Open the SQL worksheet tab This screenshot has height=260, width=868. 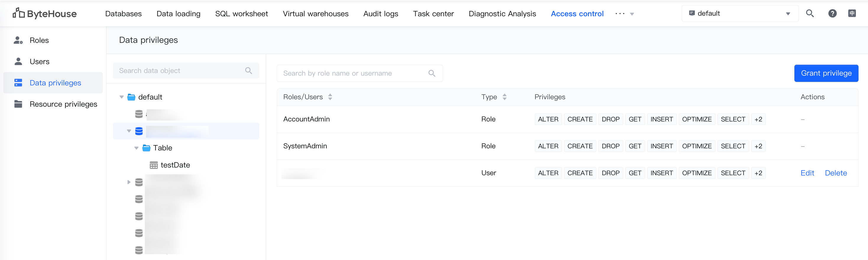click(x=241, y=14)
